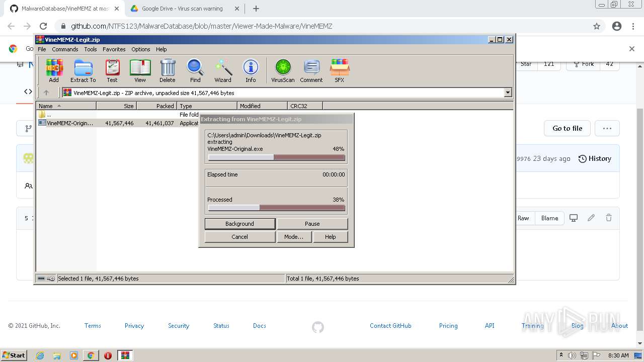This screenshot has width=644, height=362.
Task: Open the Privacy footer link
Action: coord(134,326)
